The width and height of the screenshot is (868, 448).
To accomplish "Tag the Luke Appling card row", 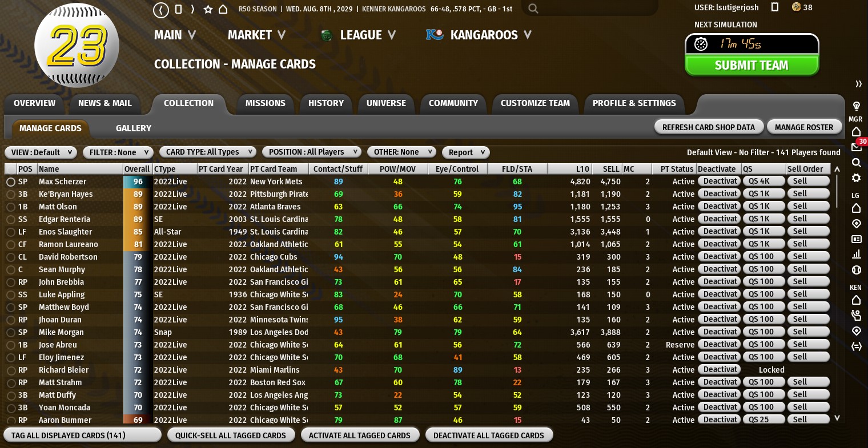I will tap(11, 295).
